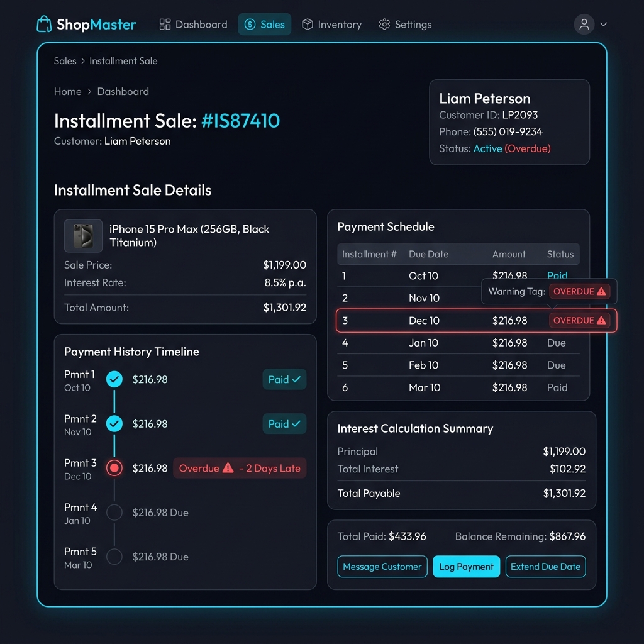Click Balance Remaining $867.96 value

coord(567,536)
